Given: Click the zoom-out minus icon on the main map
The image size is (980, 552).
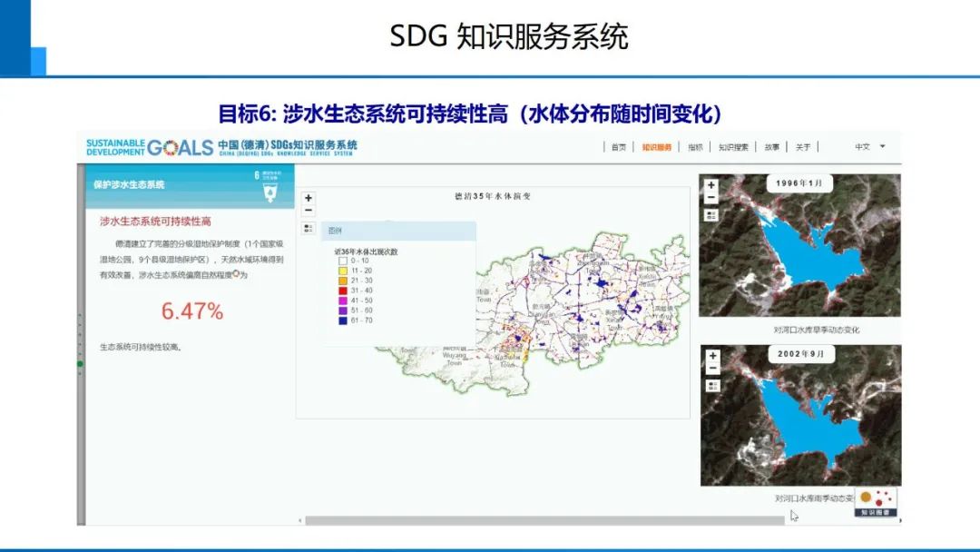Looking at the screenshot, I should (x=309, y=210).
